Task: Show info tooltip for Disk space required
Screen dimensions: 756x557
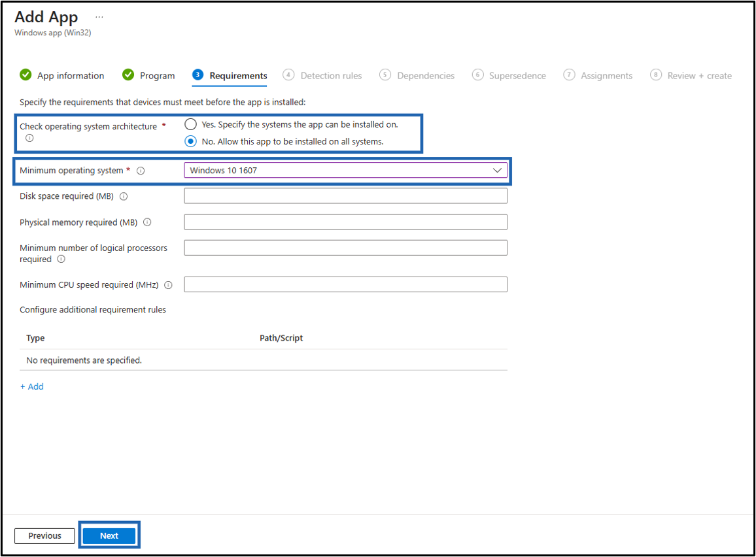Action: click(124, 197)
